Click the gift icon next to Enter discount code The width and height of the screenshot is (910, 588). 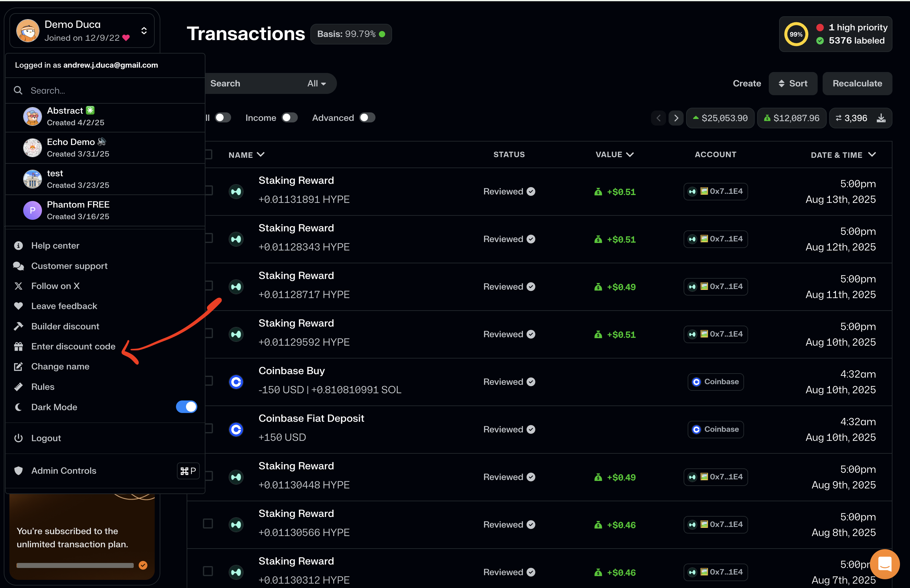[x=18, y=346]
